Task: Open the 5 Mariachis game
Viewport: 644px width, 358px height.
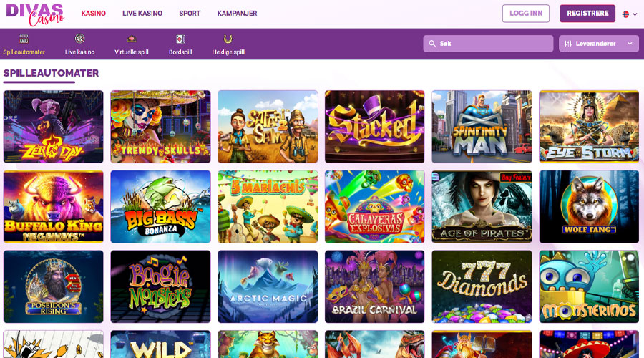Action: click(268, 207)
